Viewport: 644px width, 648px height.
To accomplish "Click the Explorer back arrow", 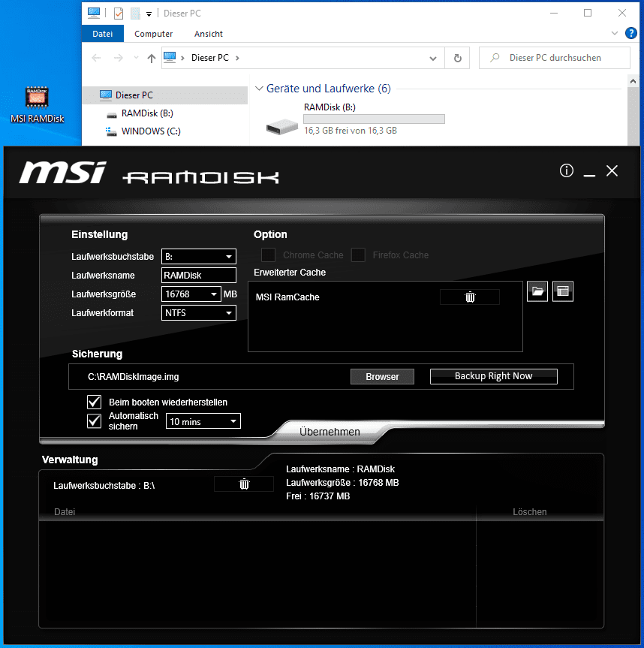I will point(96,58).
